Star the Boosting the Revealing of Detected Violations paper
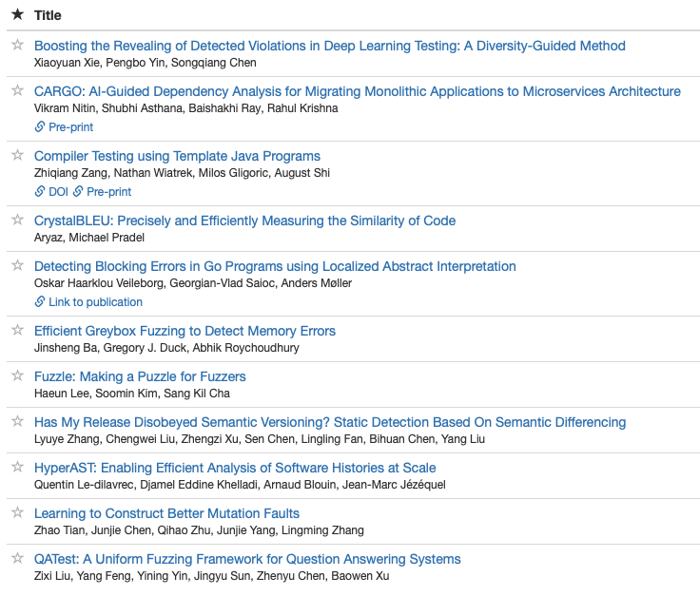The width and height of the screenshot is (700, 596). pos(17,45)
